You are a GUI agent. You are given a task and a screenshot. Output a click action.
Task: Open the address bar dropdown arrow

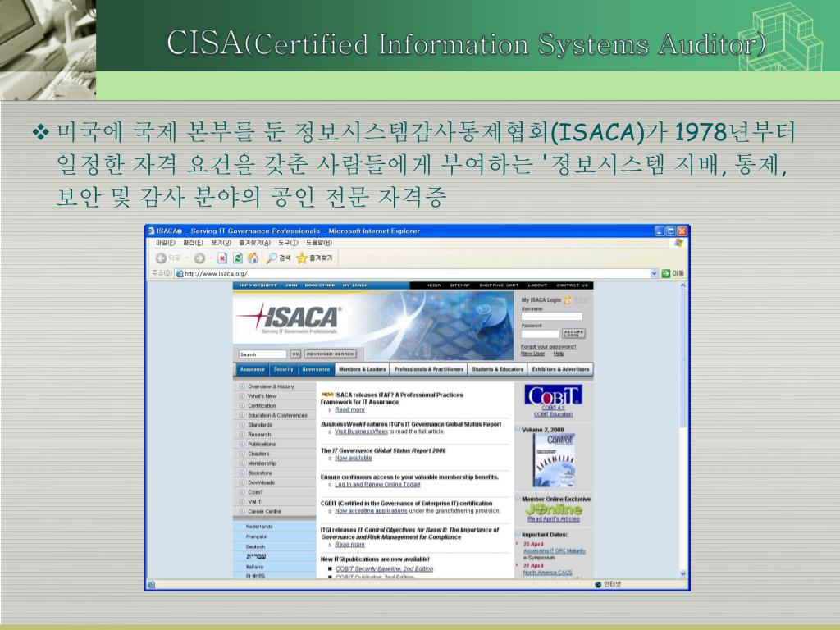tap(654, 274)
